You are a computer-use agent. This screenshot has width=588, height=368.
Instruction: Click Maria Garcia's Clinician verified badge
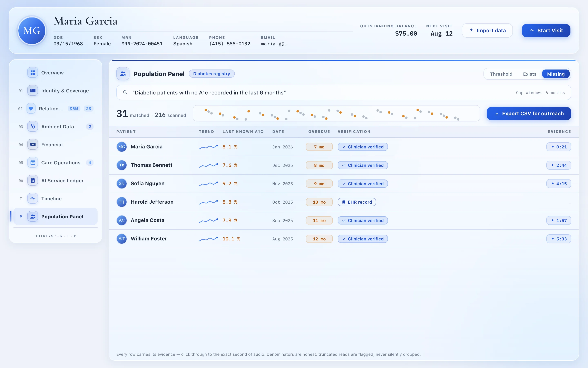tap(363, 147)
